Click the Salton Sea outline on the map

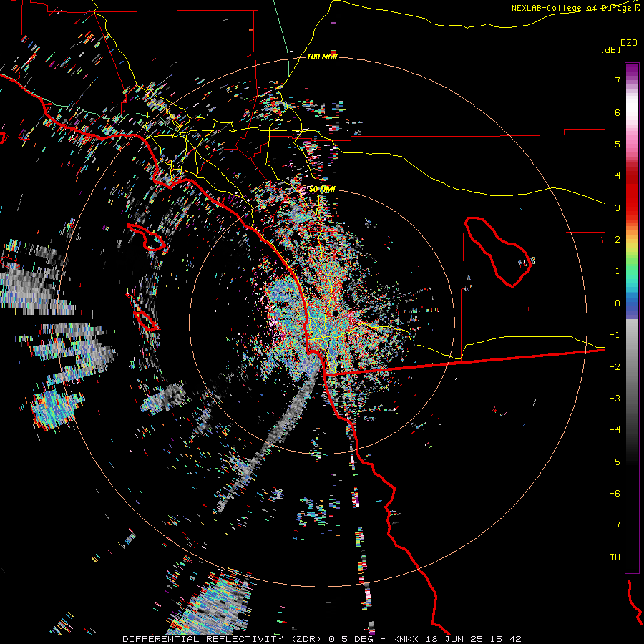(498, 251)
